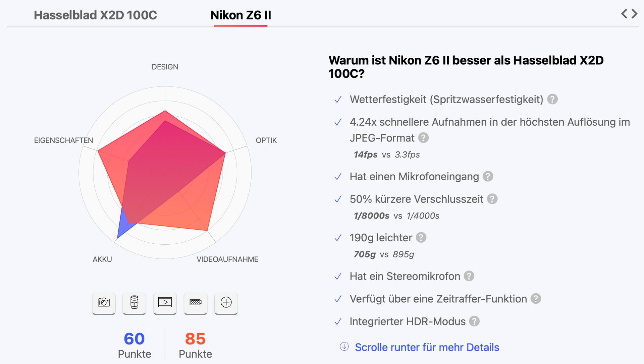Select the plus features category icon
Viewport: 644px width, 364px height.
pyautogui.click(x=226, y=303)
